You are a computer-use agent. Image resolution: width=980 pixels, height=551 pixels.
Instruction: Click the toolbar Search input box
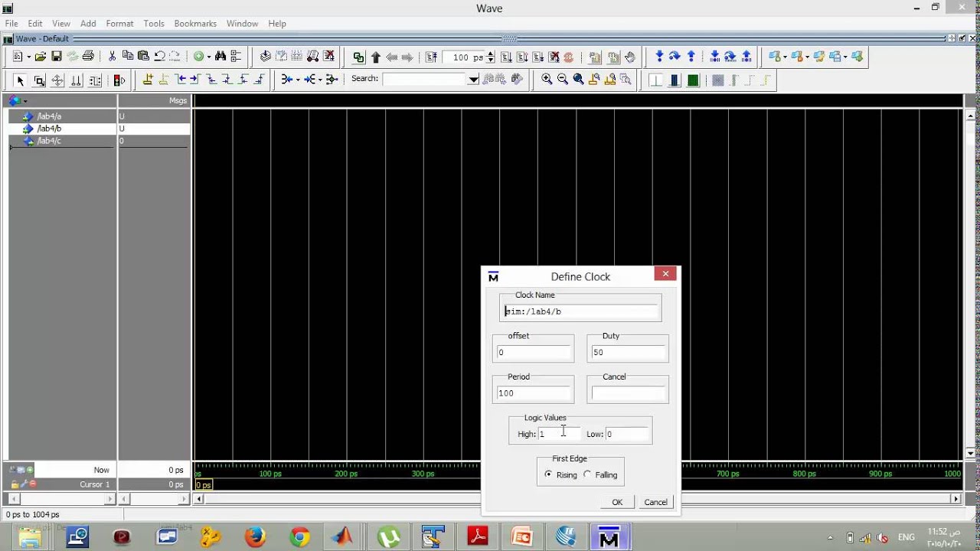point(425,80)
